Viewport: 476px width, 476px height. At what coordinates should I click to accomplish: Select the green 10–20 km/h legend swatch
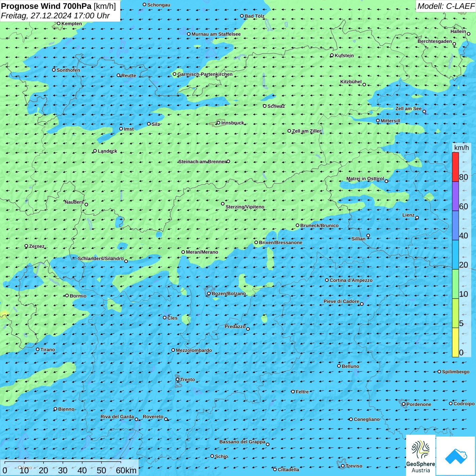pos(455,284)
